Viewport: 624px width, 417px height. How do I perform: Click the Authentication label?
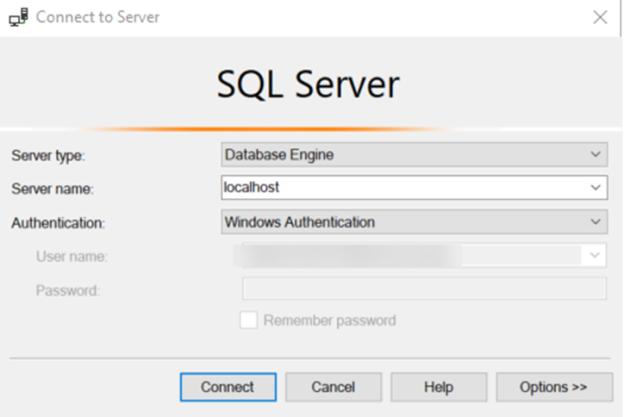click(58, 223)
